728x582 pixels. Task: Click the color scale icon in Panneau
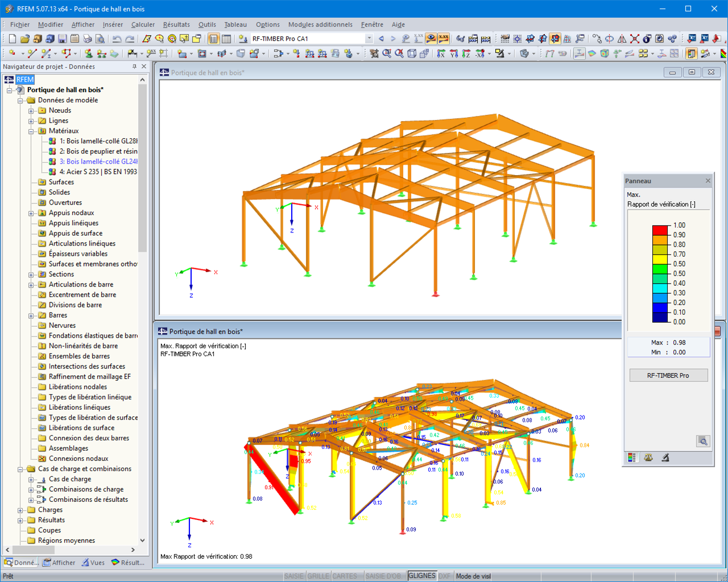(631, 458)
